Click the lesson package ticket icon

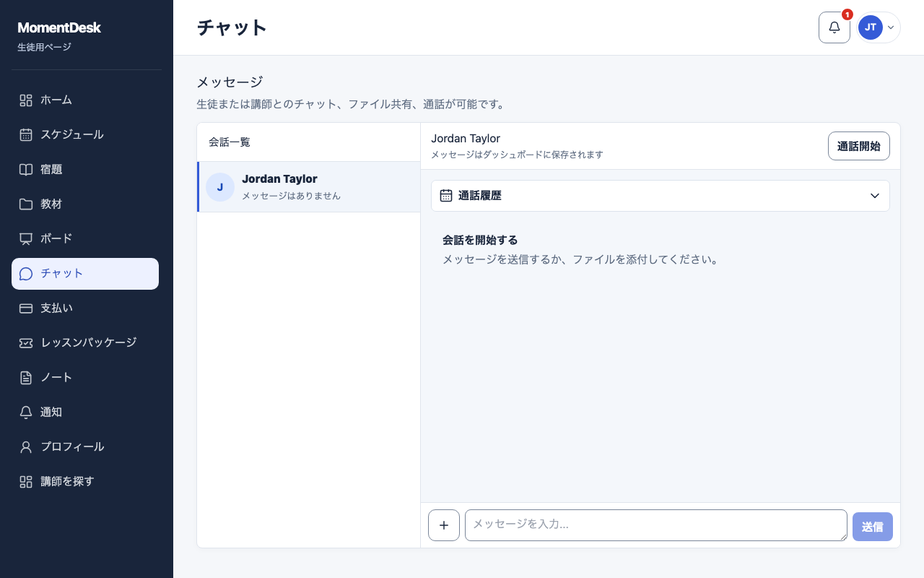tap(26, 343)
